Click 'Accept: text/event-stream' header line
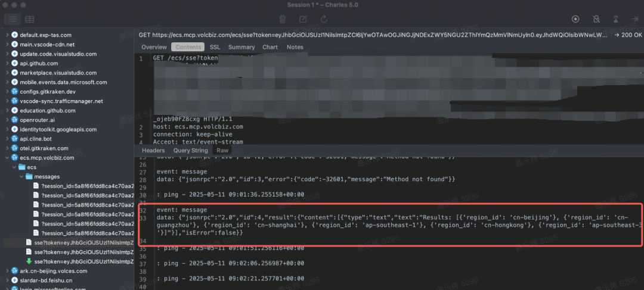Screen dimensions: 644x290 tap(198, 142)
